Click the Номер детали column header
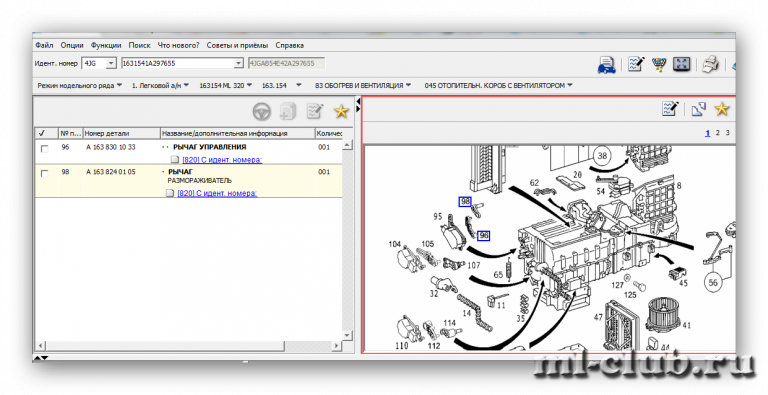Viewport: 768px width, 395px height. coord(121,133)
